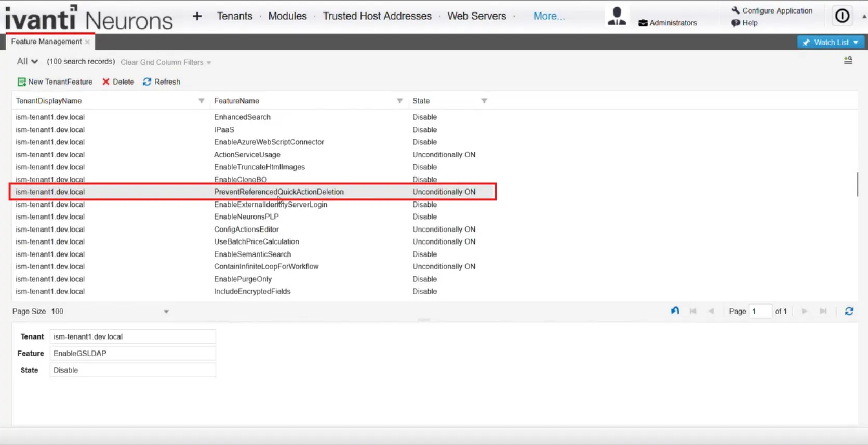
Task: Open the Help link
Action: [x=744, y=23]
